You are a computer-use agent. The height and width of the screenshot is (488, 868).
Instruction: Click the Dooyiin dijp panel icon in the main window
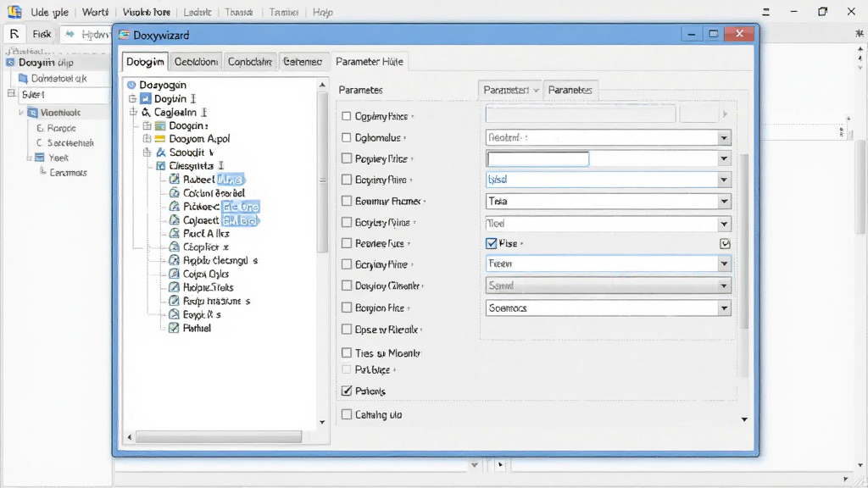click(x=10, y=63)
